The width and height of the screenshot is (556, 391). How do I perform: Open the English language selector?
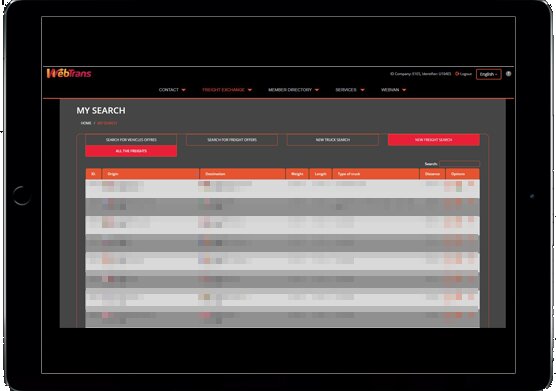coord(489,74)
